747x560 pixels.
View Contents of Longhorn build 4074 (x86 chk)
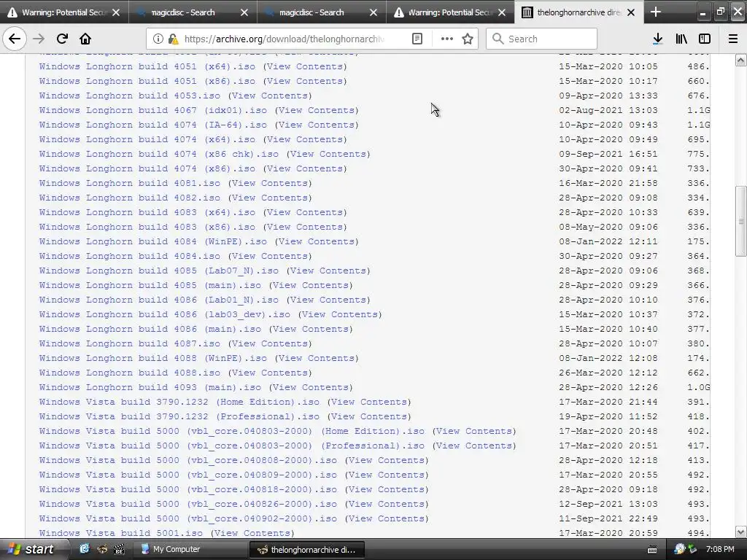(x=328, y=154)
